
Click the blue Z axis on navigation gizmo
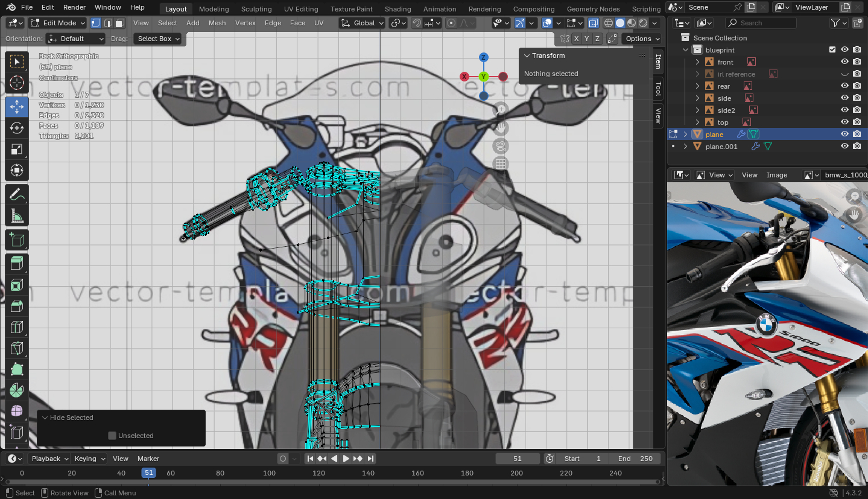(x=483, y=57)
